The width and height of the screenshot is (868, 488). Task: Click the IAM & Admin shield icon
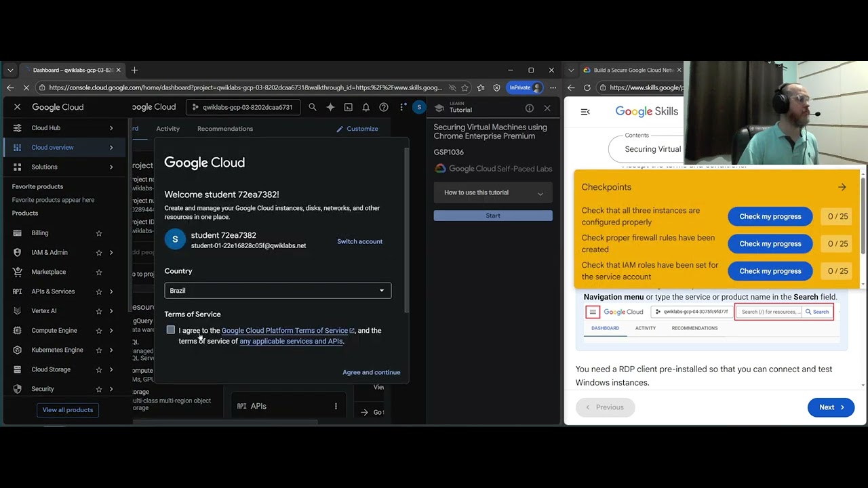(x=18, y=252)
